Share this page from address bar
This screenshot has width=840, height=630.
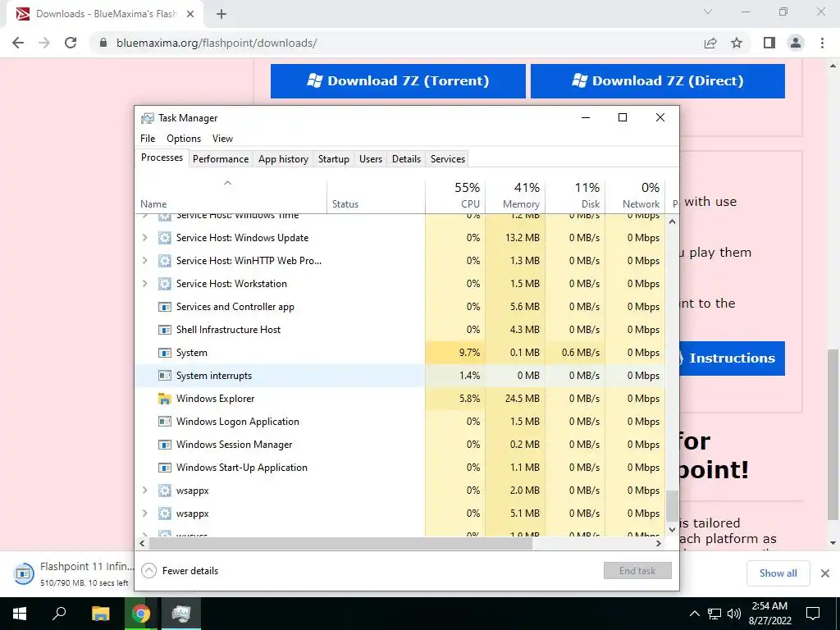[x=710, y=43]
